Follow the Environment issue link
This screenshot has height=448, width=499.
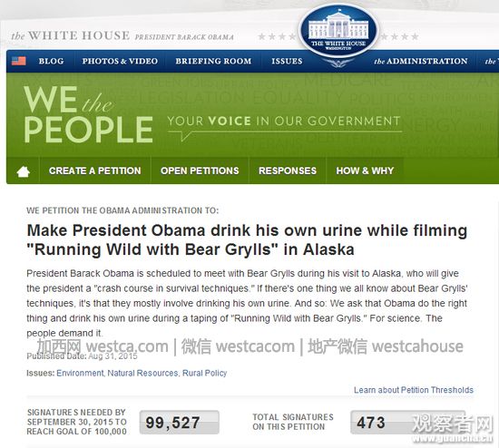(x=80, y=373)
